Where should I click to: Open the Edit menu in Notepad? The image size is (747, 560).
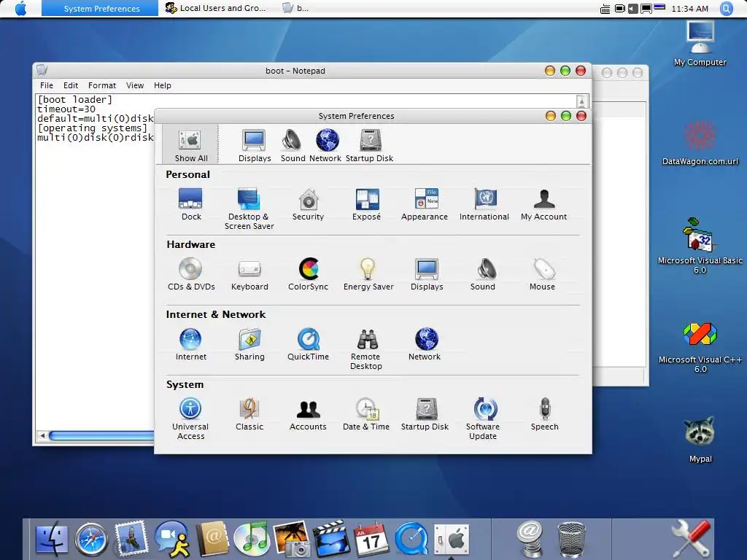click(x=71, y=85)
